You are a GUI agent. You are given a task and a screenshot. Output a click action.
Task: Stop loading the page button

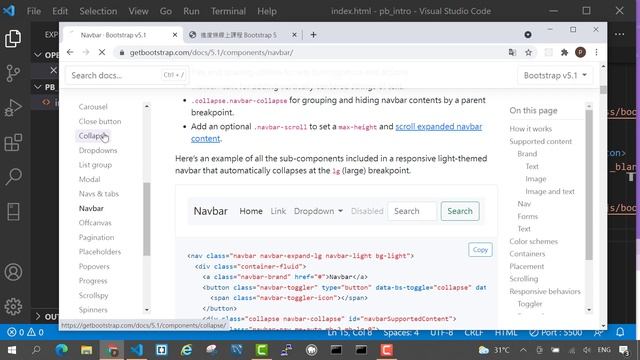point(102,52)
